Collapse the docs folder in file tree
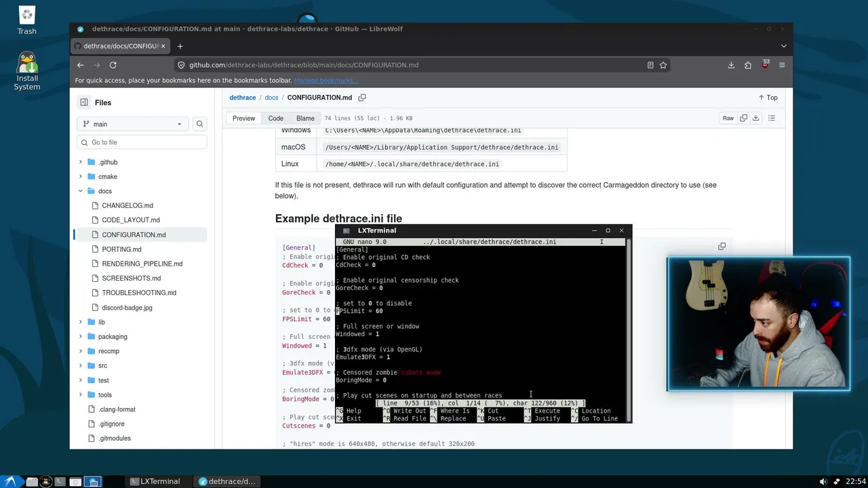This screenshot has height=488, width=868. click(80, 191)
